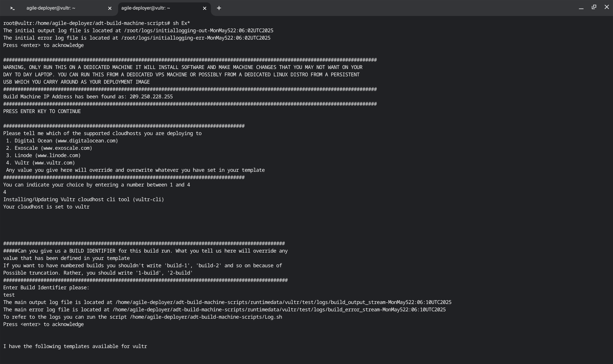Viewport: 613px width, 364px height.
Task: Click the www.linode.com URL text
Action: [58, 155]
